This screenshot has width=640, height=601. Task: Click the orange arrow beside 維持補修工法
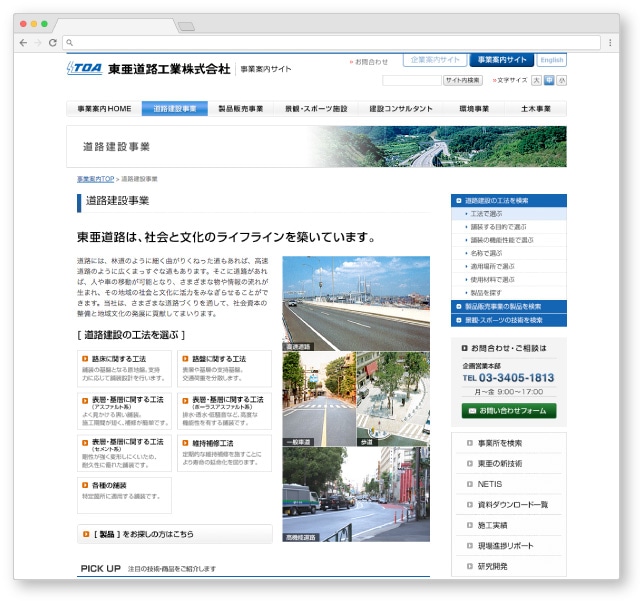[185, 443]
